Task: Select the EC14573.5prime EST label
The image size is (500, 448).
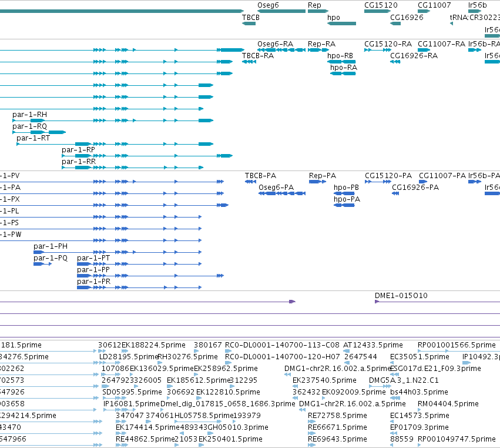Action: 420,416
